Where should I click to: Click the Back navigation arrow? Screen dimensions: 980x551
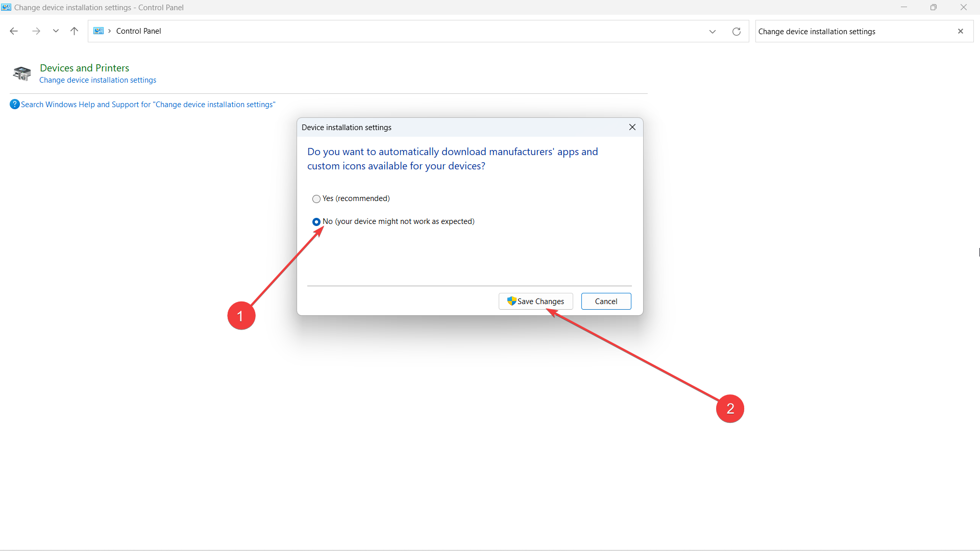point(14,31)
